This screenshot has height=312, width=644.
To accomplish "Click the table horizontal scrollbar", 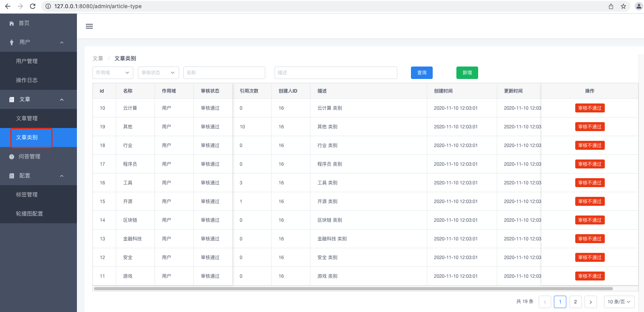I will tap(353, 289).
